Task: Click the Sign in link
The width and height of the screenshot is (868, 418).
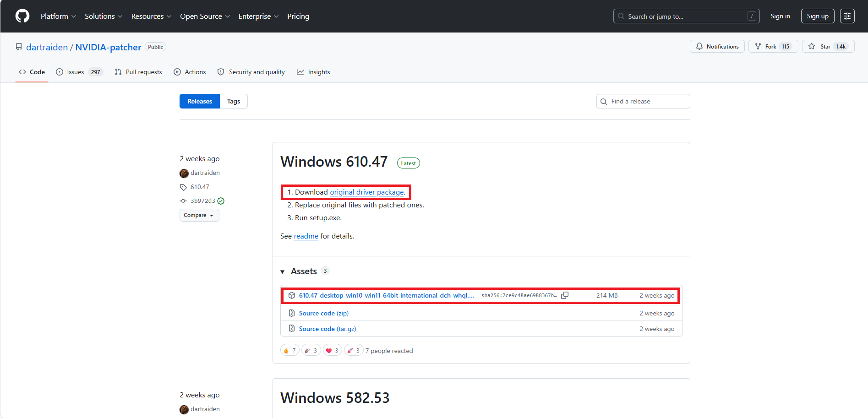Action: 780,16
